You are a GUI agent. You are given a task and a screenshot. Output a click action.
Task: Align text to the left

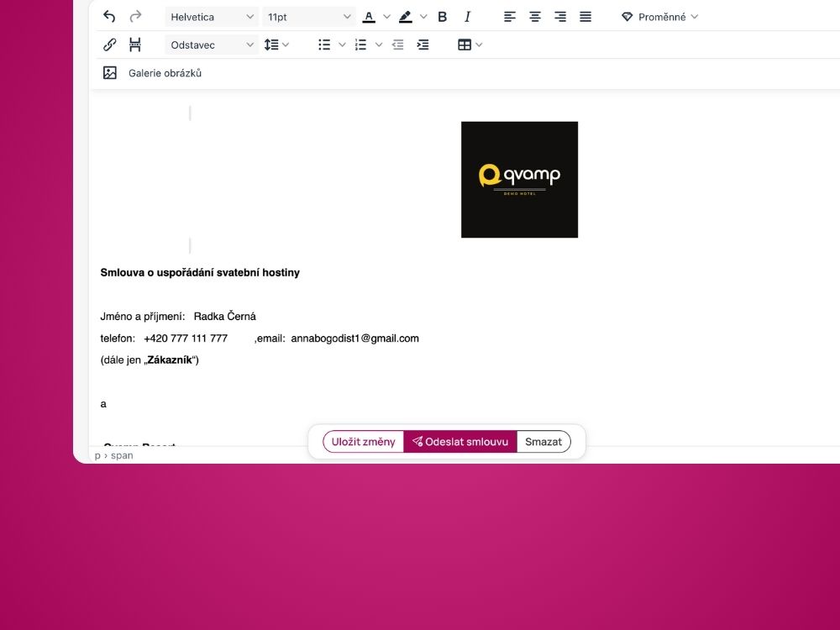[x=510, y=17]
